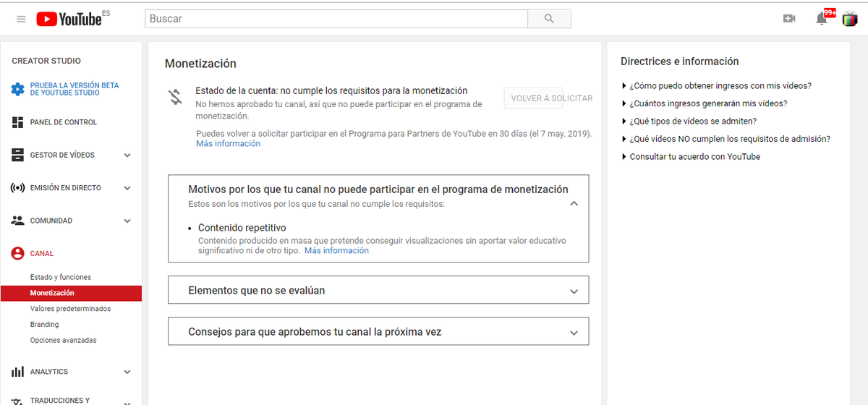Viewport: 868px width, 405px height.
Task: Open the hamburger guide menu
Action: pos(21,19)
